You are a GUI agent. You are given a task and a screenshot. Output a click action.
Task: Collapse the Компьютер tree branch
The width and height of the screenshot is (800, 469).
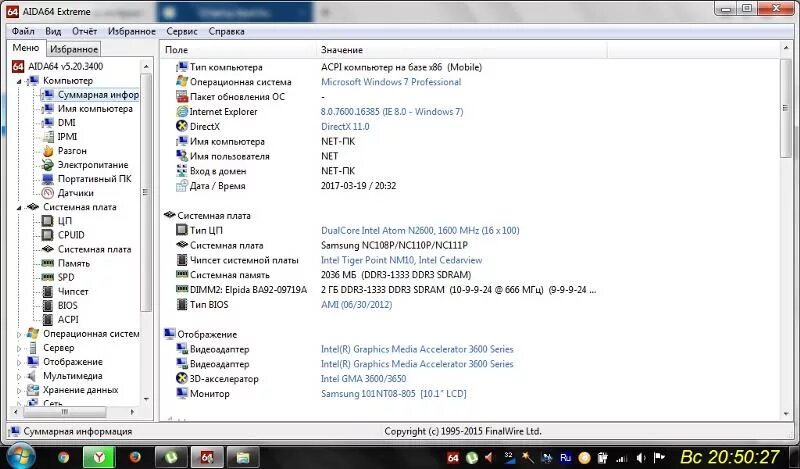point(19,81)
